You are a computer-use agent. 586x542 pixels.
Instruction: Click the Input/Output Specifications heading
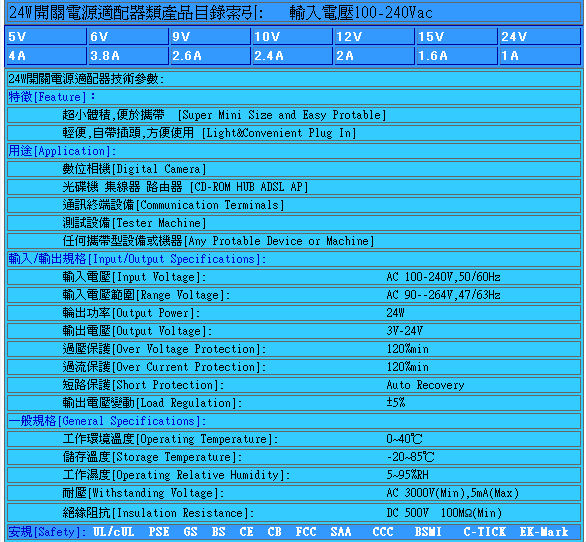tap(137, 259)
